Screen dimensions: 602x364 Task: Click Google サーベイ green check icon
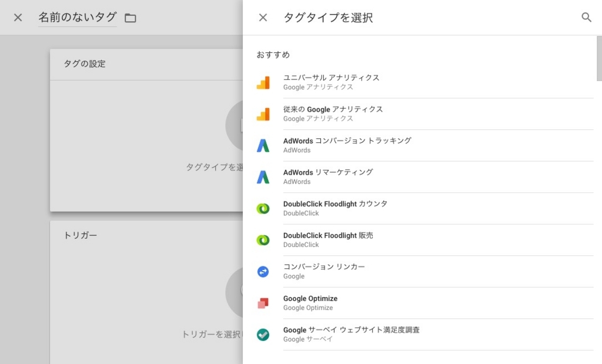coord(263,335)
